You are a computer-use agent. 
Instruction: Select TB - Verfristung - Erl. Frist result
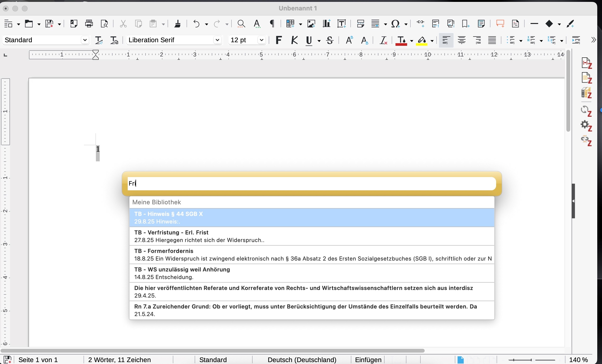312,236
